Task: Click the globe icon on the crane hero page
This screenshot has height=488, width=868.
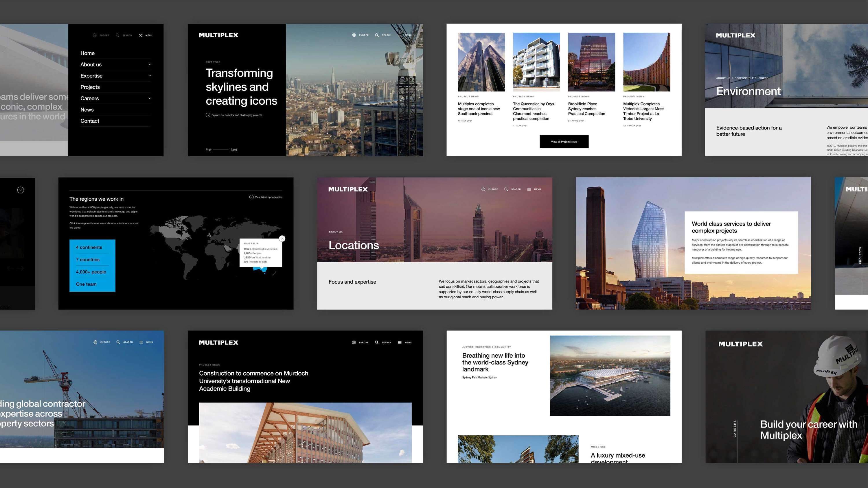Action: pyautogui.click(x=95, y=342)
